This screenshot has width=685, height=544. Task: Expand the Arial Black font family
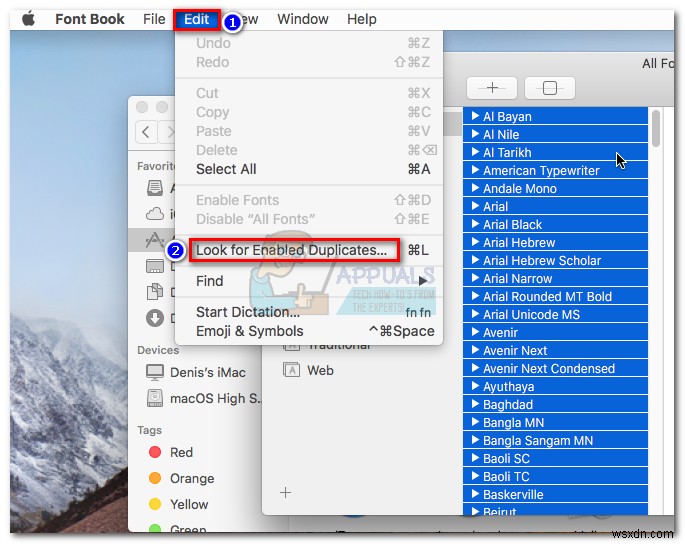475,224
